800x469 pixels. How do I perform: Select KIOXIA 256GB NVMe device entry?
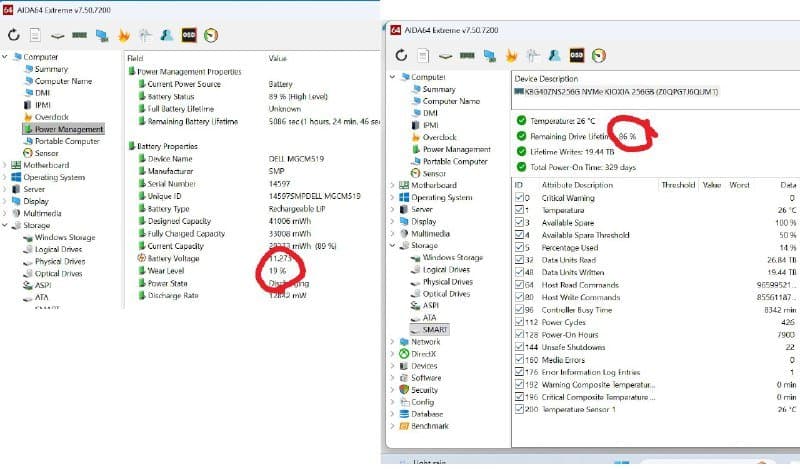point(617,92)
